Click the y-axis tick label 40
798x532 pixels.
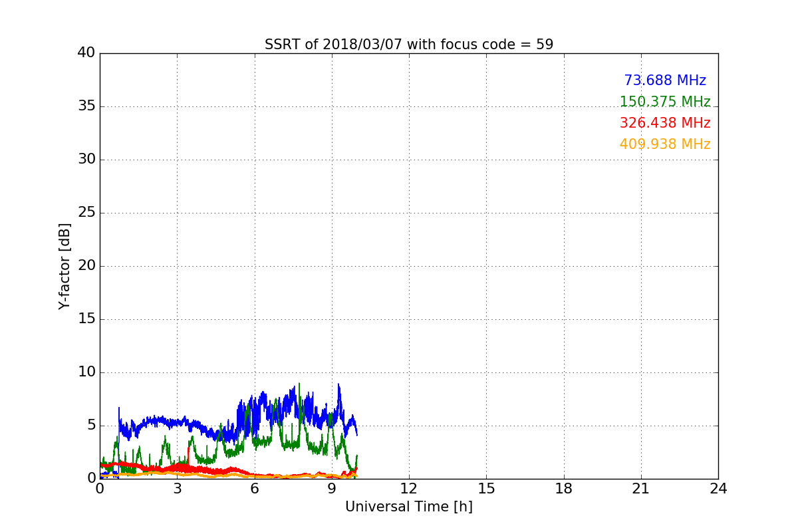tap(86, 53)
